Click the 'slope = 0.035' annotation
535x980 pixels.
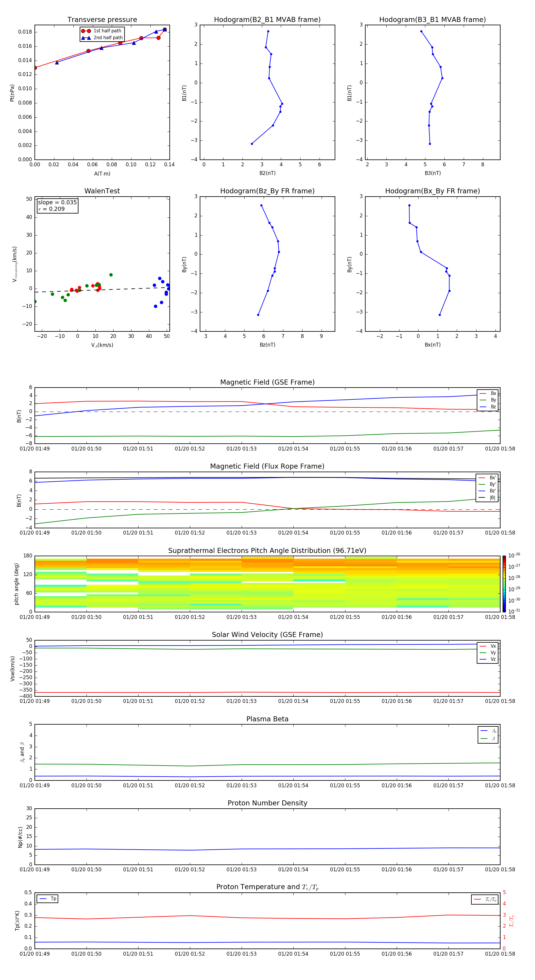coord(57,203)
